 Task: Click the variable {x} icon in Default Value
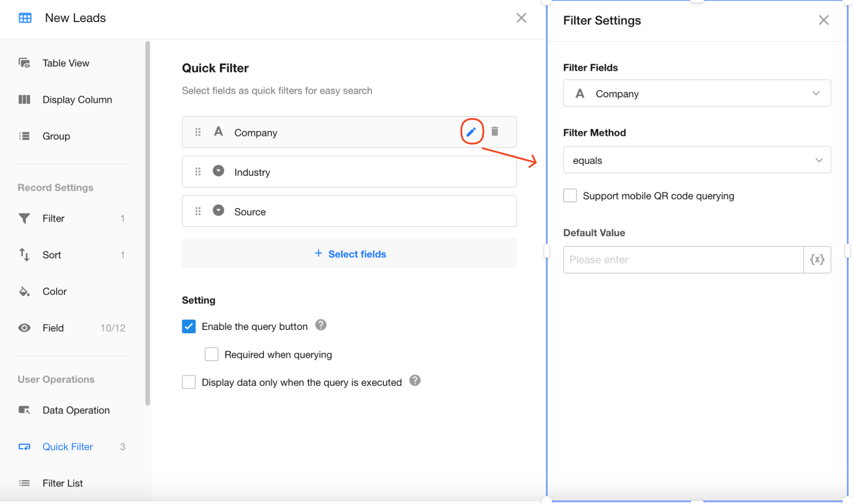[817, 259]
